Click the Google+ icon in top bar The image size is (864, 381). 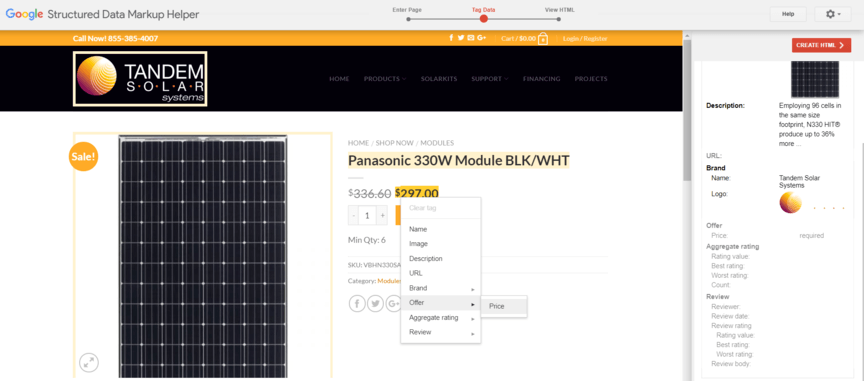click(x=482, y=38)
